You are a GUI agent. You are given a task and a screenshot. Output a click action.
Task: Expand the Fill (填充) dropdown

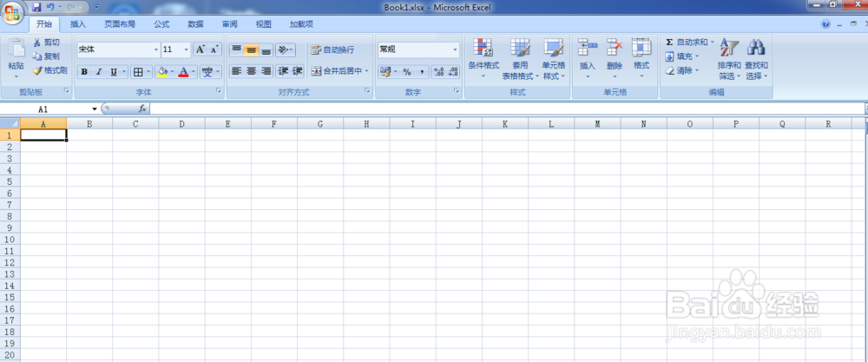tap(696, 56)
